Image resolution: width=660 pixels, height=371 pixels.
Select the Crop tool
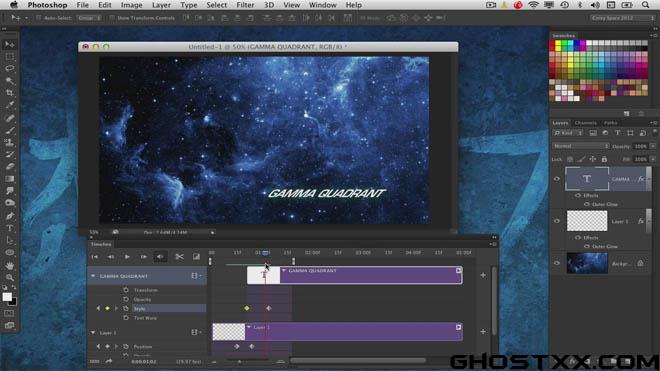click(10, 93)
